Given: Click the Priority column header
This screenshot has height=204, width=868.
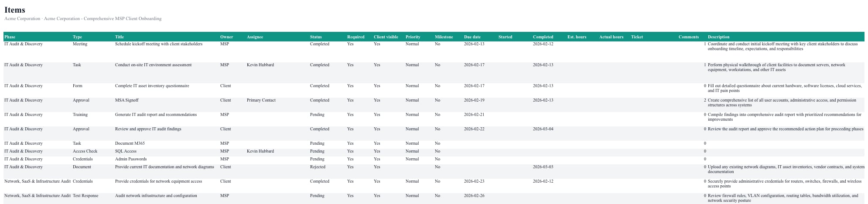Looking at the screenshot, I should (413, 37).
